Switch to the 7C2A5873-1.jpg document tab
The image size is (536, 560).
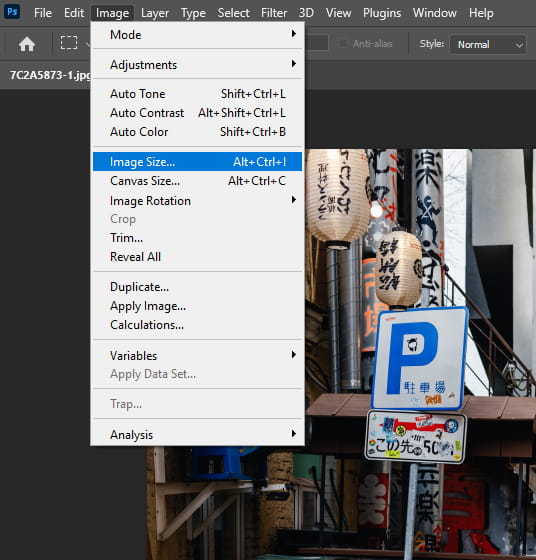[x=50, y=75]
